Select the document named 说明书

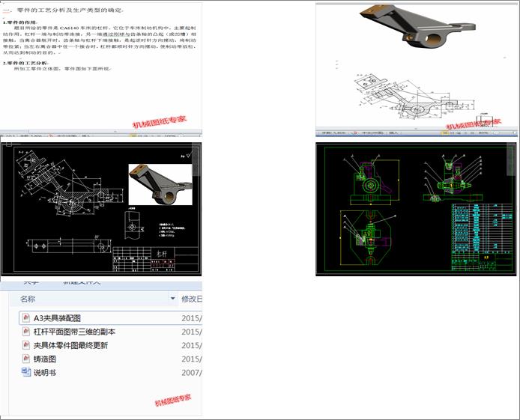45,373
